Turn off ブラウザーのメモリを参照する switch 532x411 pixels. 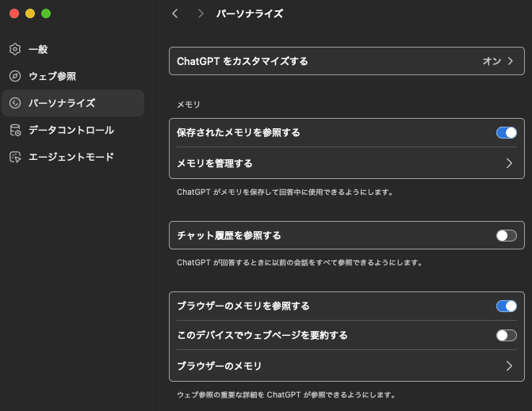506,306
